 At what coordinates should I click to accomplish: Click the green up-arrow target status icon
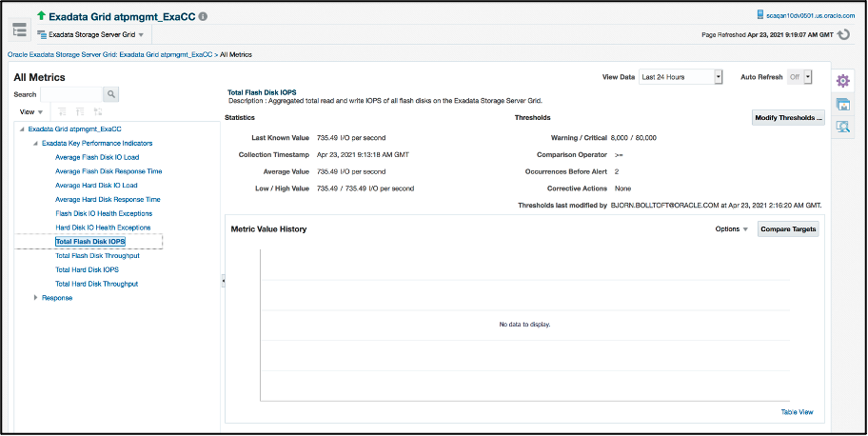click(x=42, y=15)
